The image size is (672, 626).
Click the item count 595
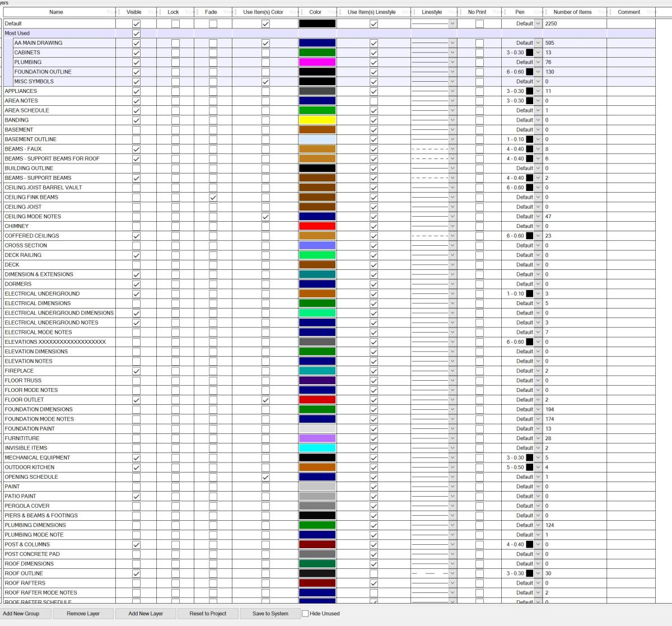550,43
